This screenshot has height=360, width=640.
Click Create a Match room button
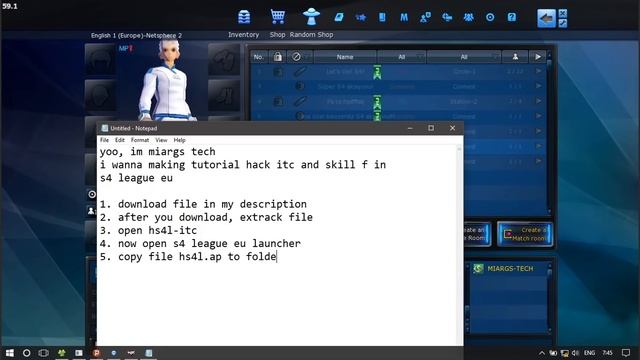pos(525,234)
